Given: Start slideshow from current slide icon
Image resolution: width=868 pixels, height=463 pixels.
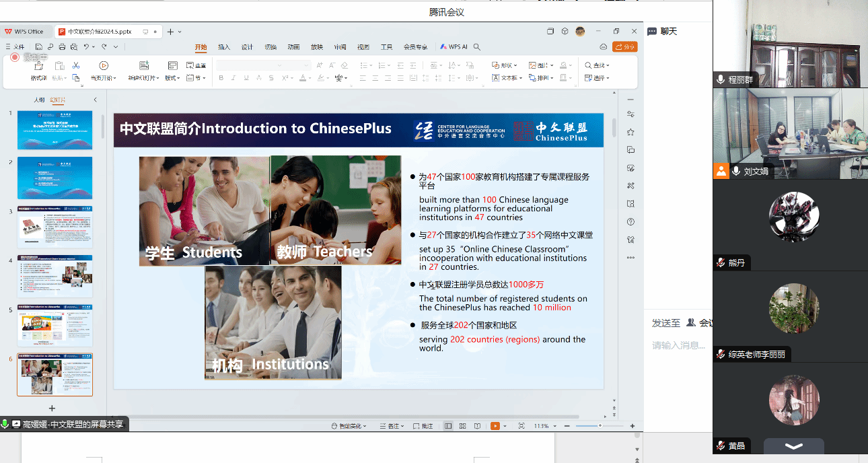Looking at the screenshot, I should pos(104,66).
